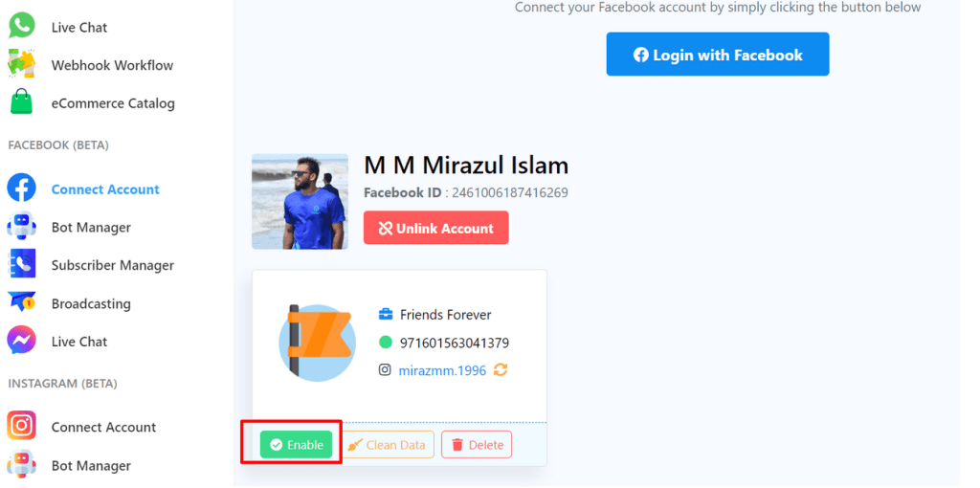Click the Broadcasting megaphone icon
The image size is (980, 488).
coord(21,303)
